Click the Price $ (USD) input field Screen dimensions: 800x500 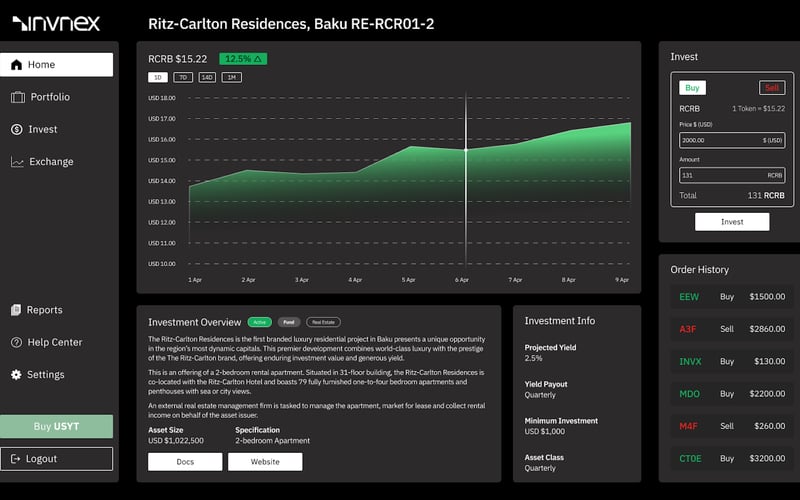coord(732,140)
